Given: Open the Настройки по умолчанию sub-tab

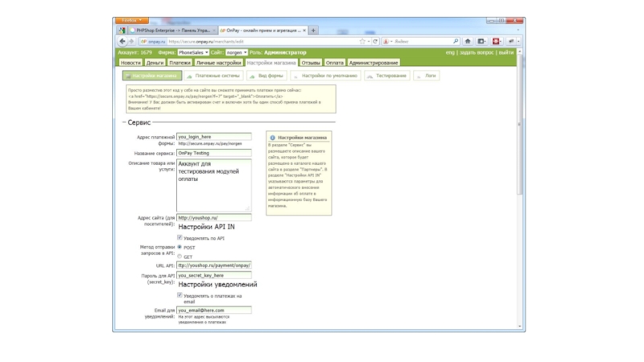Looking at the screenshot, I should [326, 76].
